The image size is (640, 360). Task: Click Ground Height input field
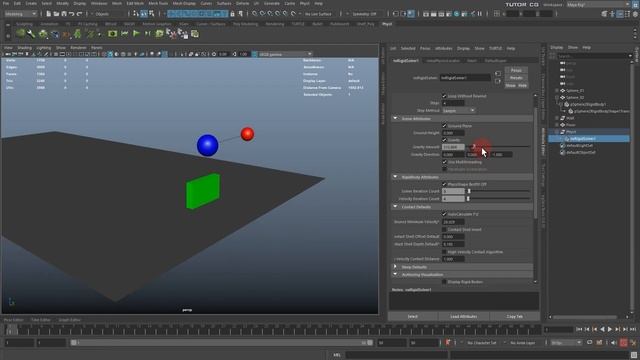tap(453, 133)
